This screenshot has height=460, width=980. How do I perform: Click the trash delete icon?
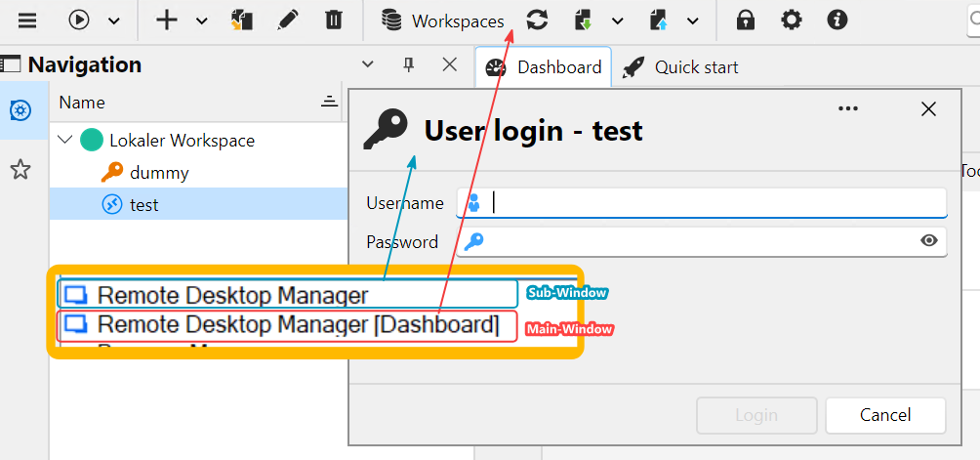[x=334, y=21]
